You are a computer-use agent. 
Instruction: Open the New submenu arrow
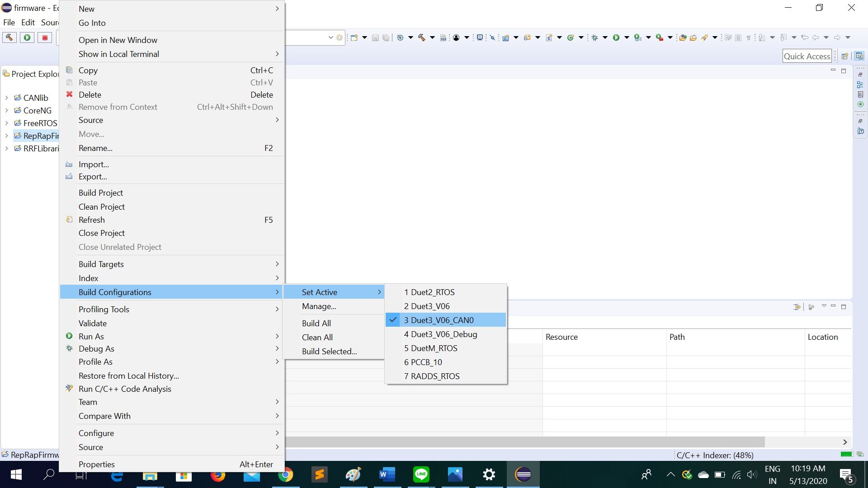[x=277, y=9]
